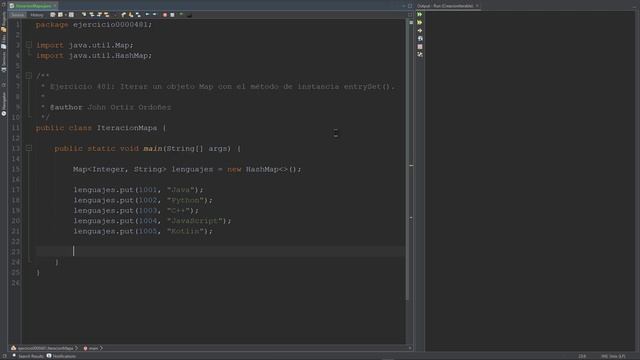Close the IteracionMapa.java editor tab

pyautogui.click(x=55, y=6)
